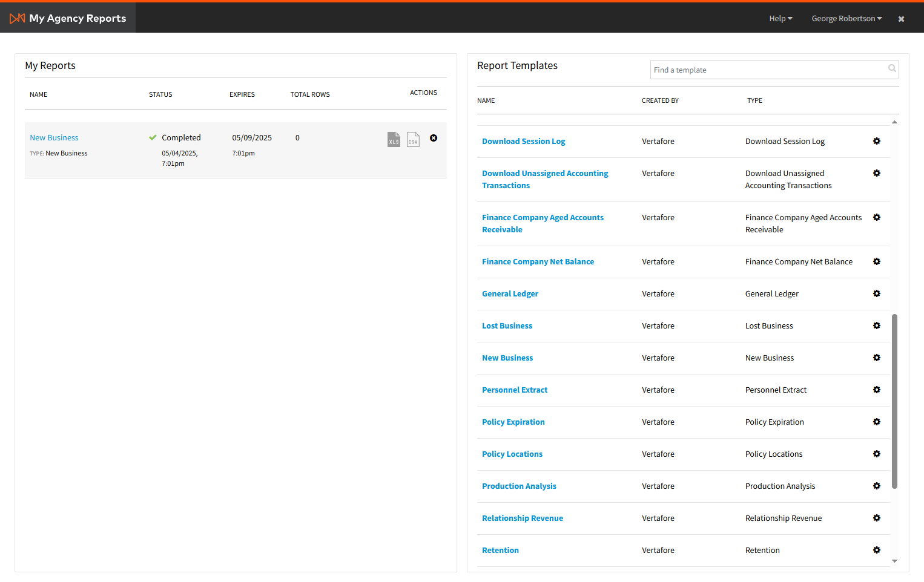
Task: Click the CREATED BY column header
Action: point(660,100)
